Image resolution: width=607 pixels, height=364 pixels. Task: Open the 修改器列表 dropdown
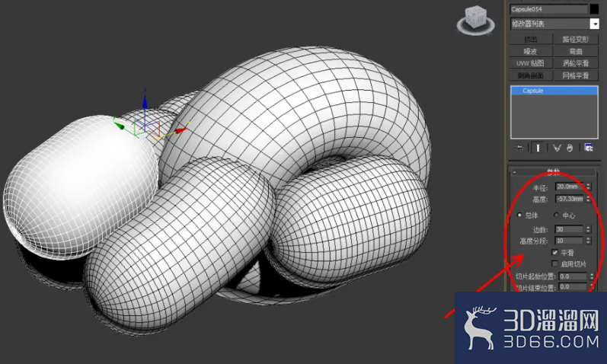coord(554,24)
